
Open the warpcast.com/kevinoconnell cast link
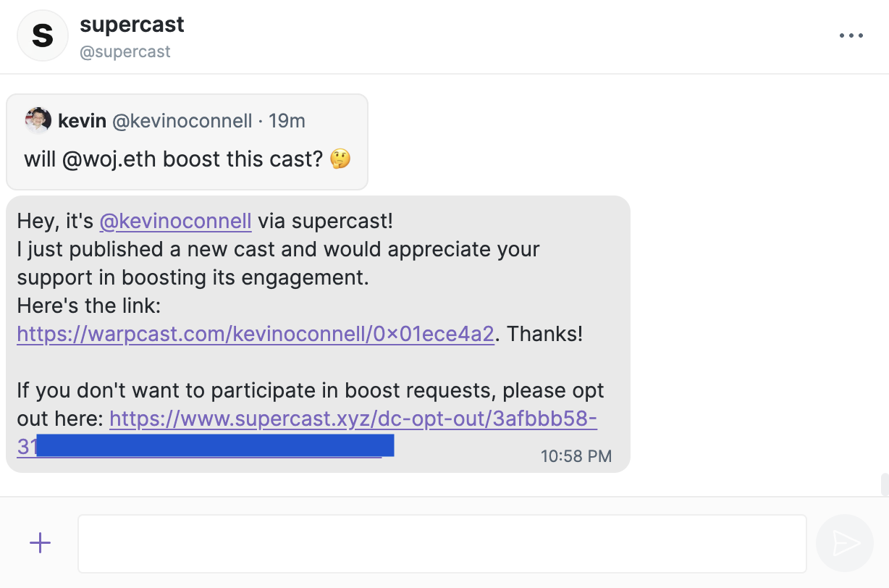click(256, 334)
